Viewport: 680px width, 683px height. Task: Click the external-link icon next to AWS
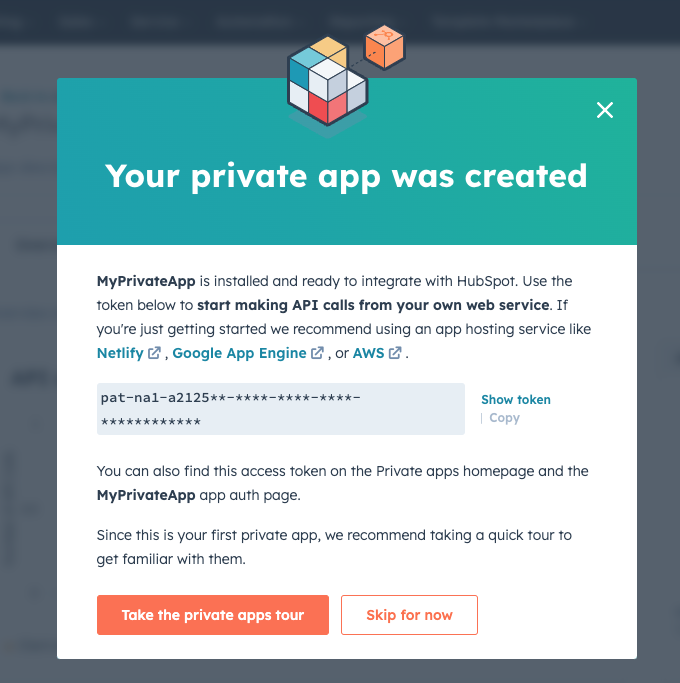[395, 353]
